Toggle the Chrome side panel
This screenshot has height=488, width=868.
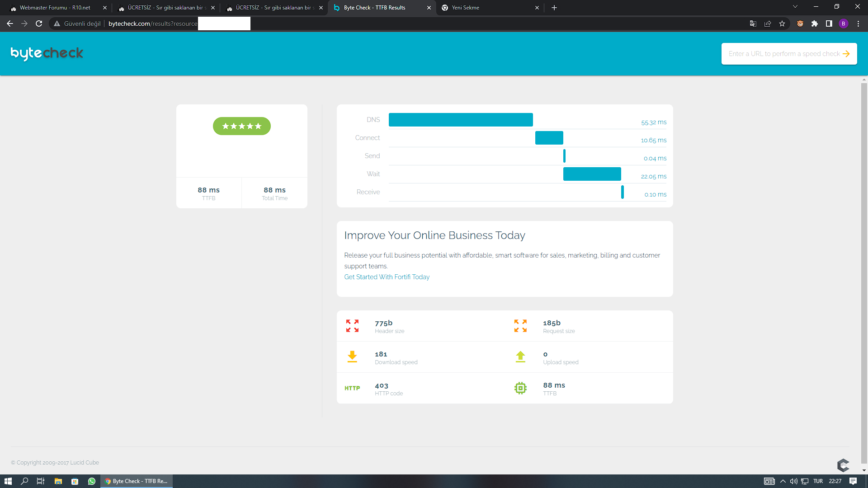[x=829, y=23]
